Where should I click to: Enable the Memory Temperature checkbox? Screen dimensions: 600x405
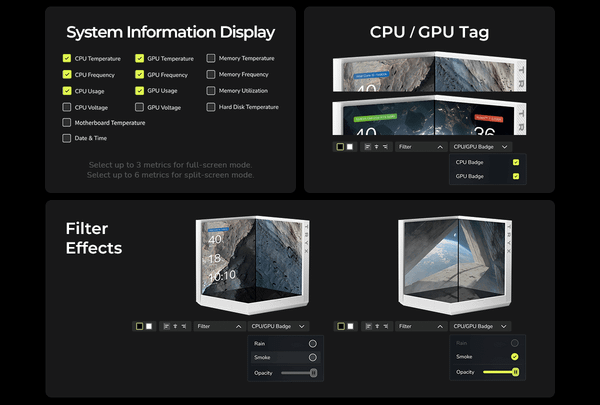pos(211,59)
